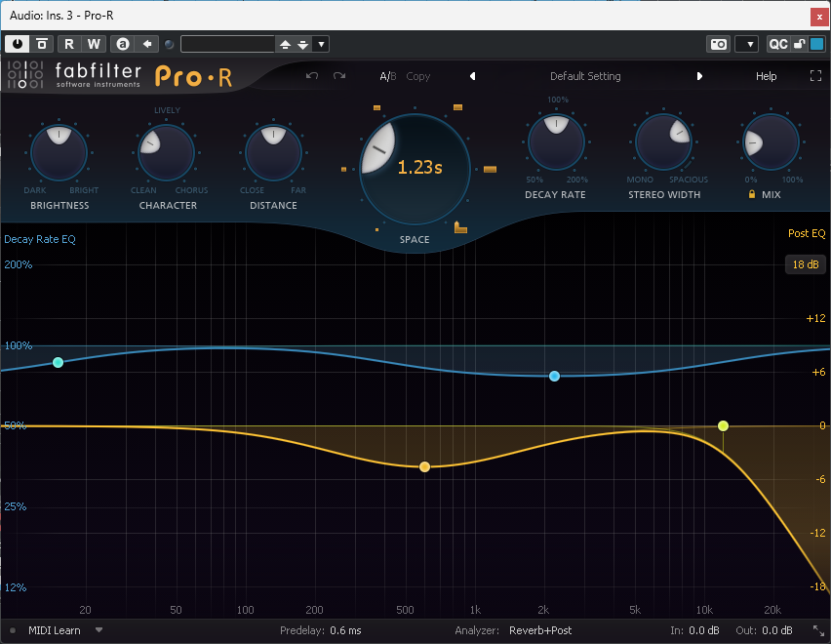Click the Out 0.0 dB level value
The image size is (831, 644).
(x=777, y=630)
